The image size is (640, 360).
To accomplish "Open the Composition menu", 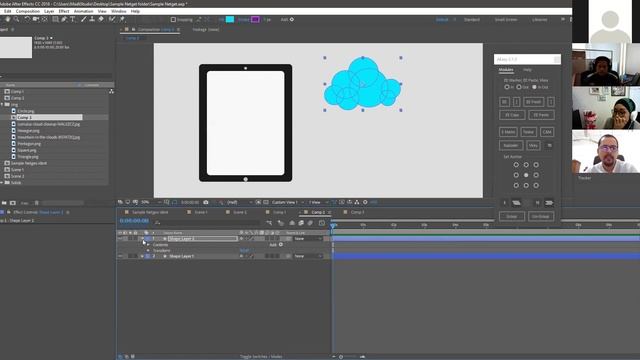I will [28, 11].
